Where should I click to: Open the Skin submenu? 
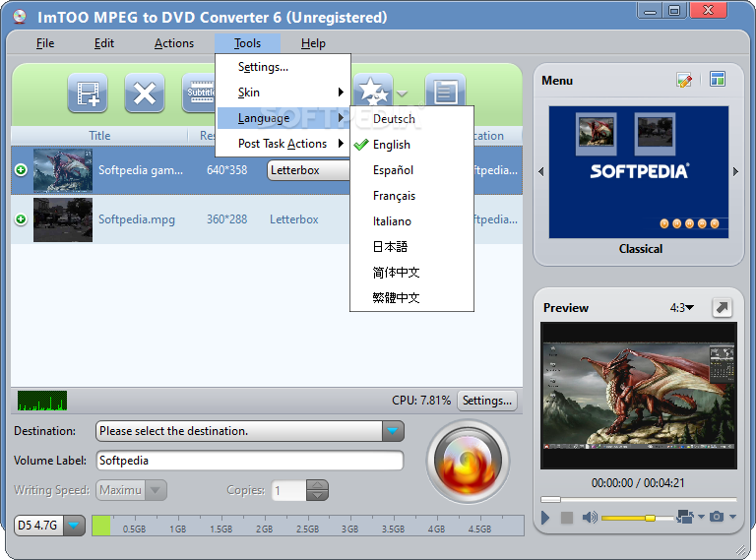tap(283, 93)
